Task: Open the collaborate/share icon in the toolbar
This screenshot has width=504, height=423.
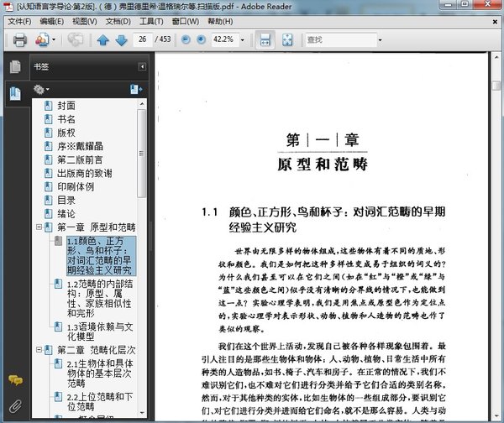Action: click(42, 39)
